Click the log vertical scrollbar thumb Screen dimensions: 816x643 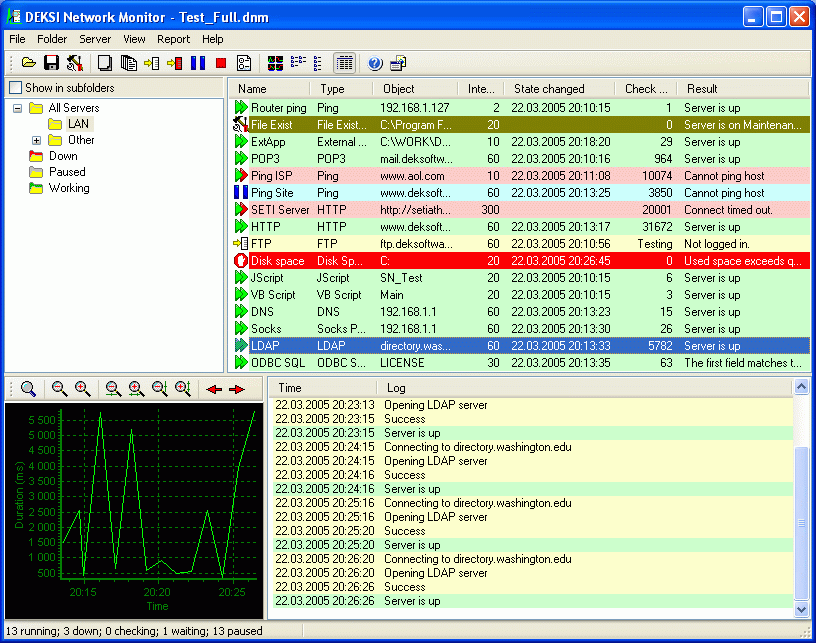(801, 522)
